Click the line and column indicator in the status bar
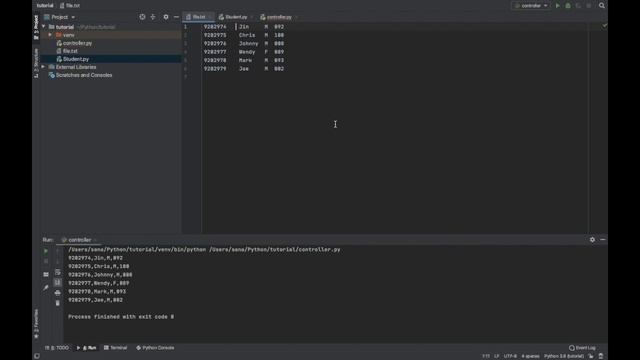The image size is (640, 360). (486, 356)
